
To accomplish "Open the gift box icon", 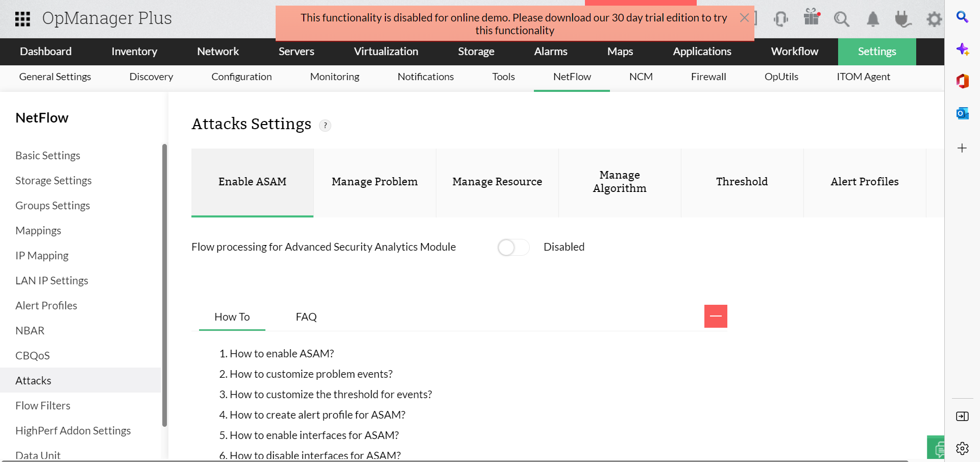I will [x=812, y=17].
